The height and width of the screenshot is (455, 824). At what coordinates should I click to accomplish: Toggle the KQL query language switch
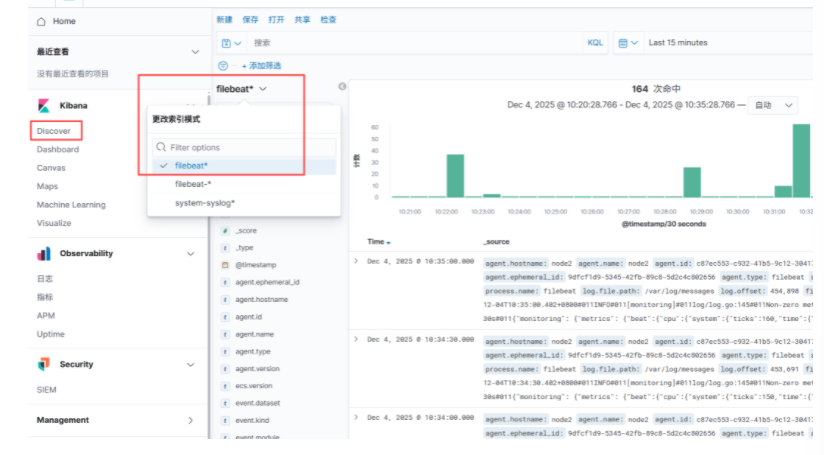(595, 43)
